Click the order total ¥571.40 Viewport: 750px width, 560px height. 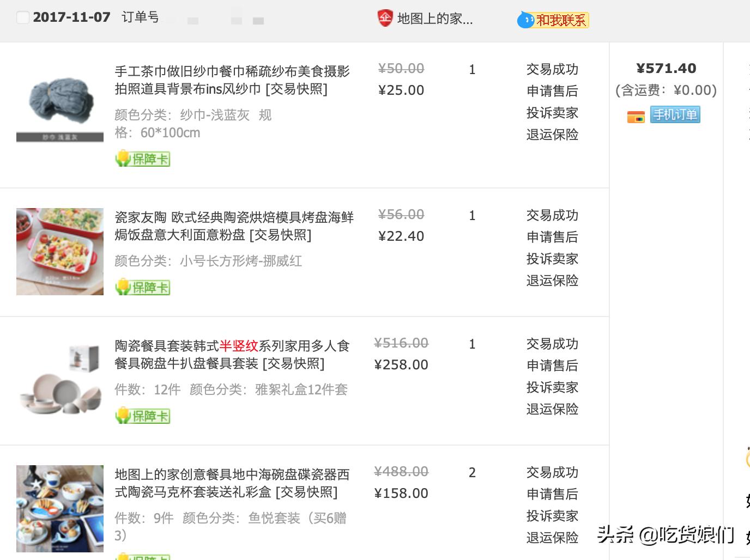666,68
